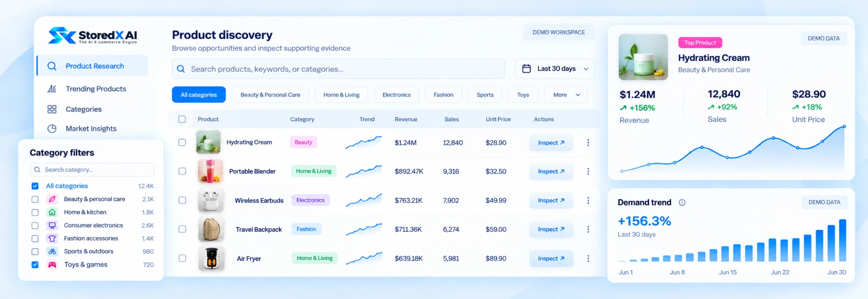Click the Sports & outdoors bicycle icon
Image resolution: width=868 pixels, height=299 pixels.
click(52, 252)
